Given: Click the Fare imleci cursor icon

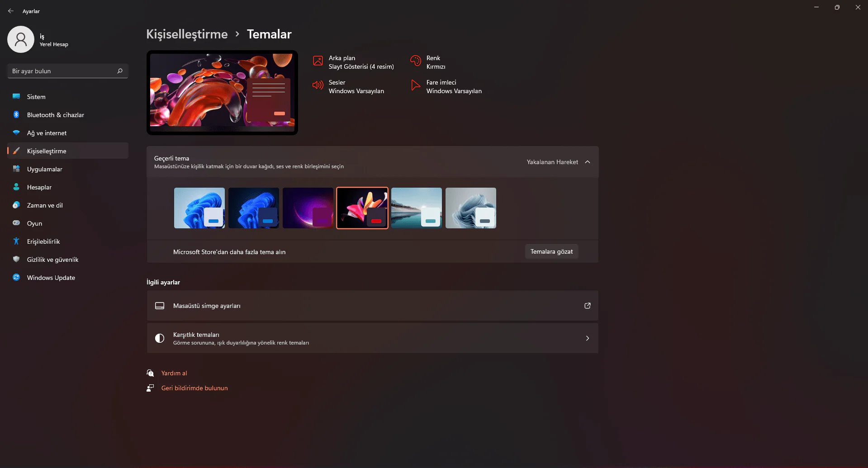Looking at the screenshot, I should [x=415, y=85].
